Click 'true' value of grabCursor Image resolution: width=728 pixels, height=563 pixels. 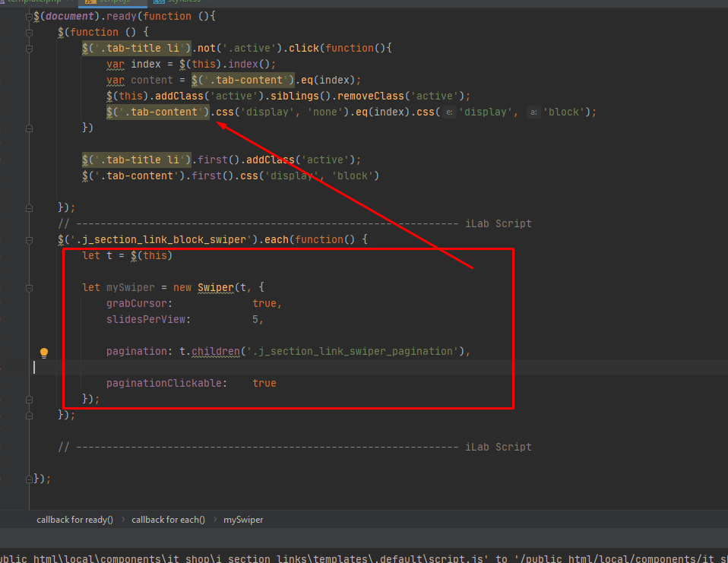coord(264,304)
